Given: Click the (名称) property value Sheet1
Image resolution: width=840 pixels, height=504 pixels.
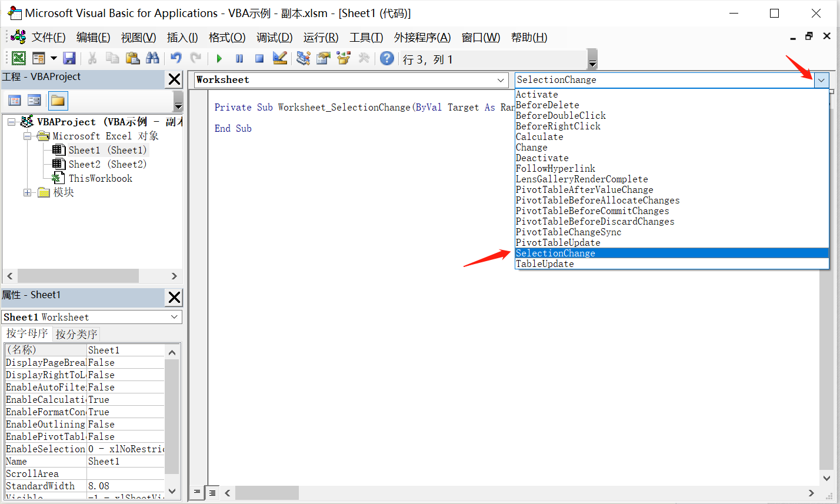Looking at the screenshot, I should coord(125,350).
